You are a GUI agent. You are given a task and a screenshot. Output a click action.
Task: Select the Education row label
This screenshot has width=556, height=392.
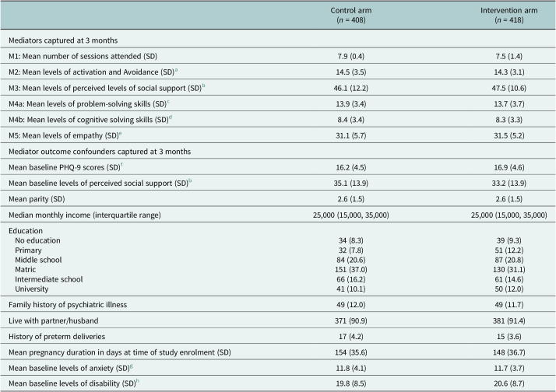tap(26, 231)
